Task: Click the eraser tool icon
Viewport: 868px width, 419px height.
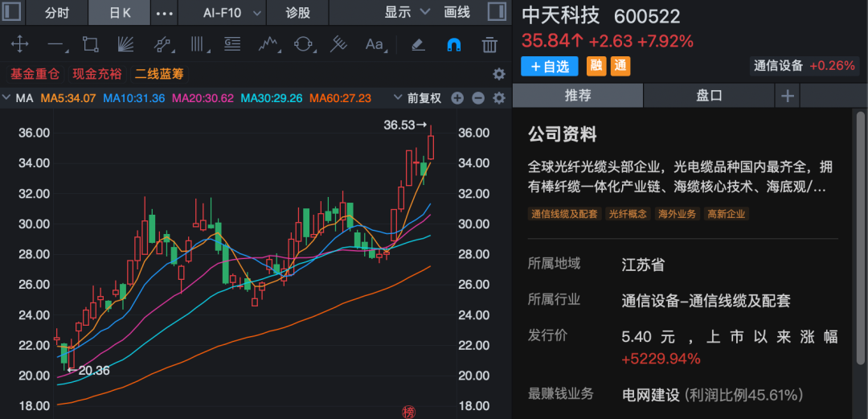Action: point(417,44)
